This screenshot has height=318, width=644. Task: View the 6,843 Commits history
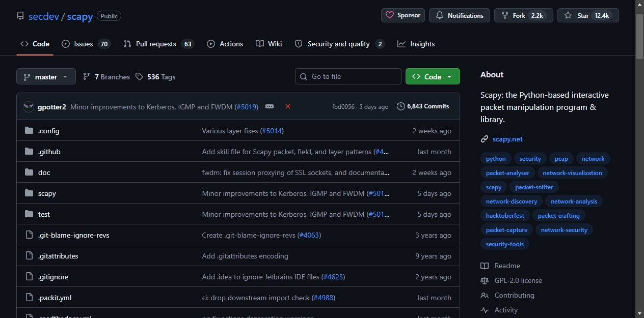click(423, 106)
